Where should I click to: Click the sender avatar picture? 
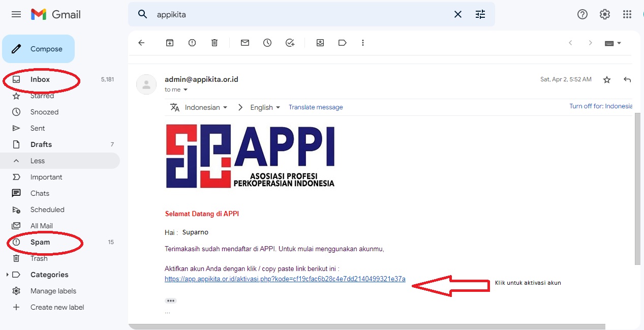[146, 84]
